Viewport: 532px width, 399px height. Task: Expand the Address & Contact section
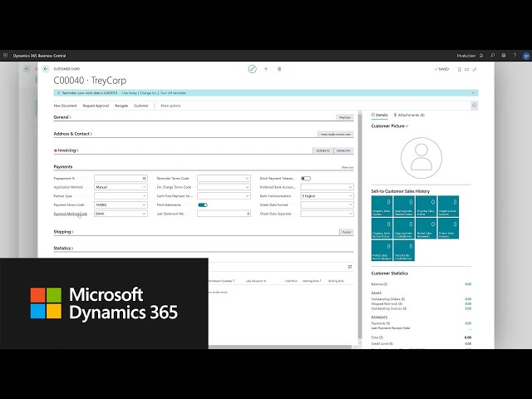pyautogui.click(x=73, y=133)
